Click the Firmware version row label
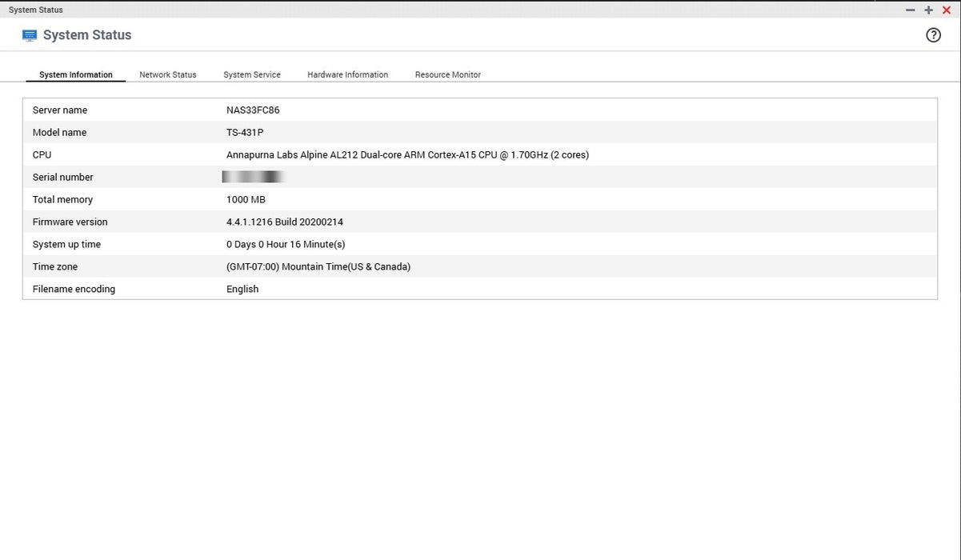Image resolution: width=961 pixels, height=560 pixels. click(x=70, y=222)
